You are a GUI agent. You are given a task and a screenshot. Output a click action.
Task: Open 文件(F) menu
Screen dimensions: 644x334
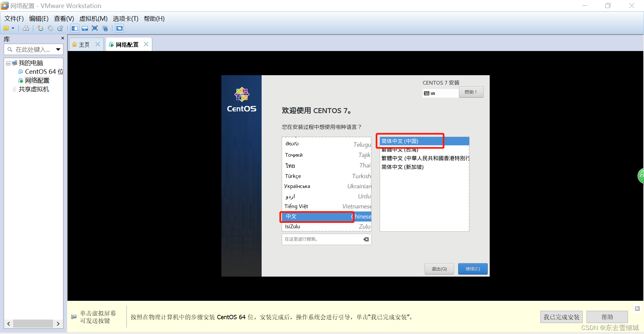[14, 18]
